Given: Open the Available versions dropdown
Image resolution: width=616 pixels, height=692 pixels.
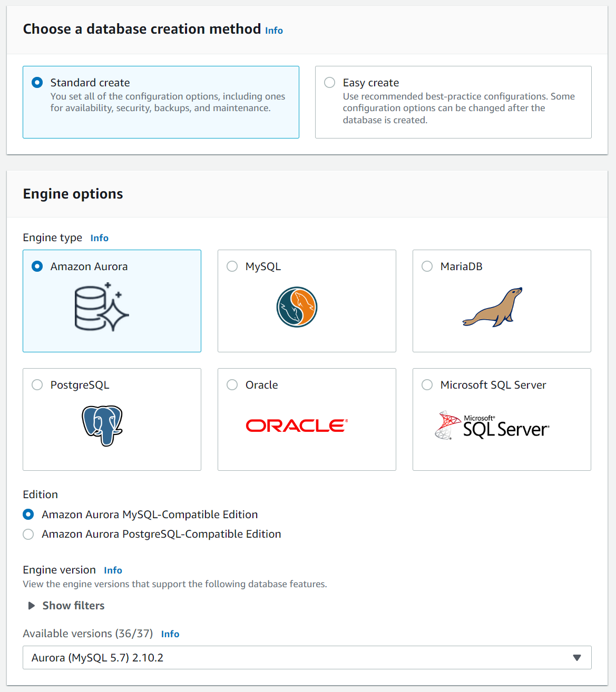Looking at the screenshot, I should coord(307,658).
